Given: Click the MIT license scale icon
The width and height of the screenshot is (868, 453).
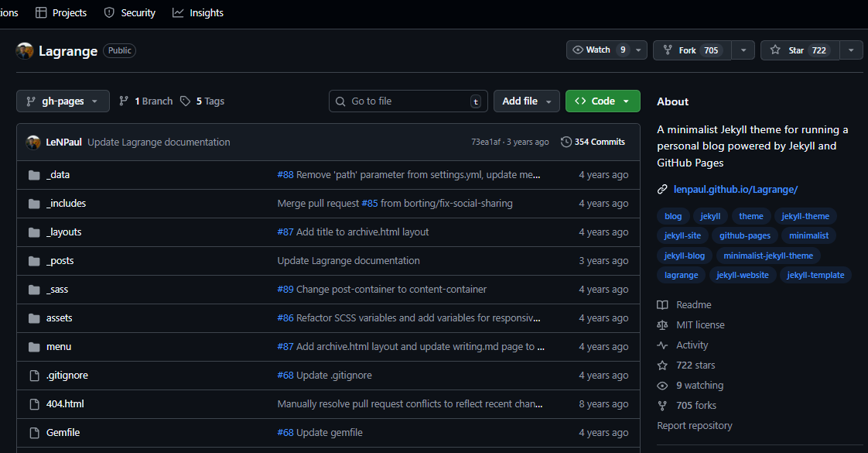Looking at the screenshot, I should [x=662, y=325].
